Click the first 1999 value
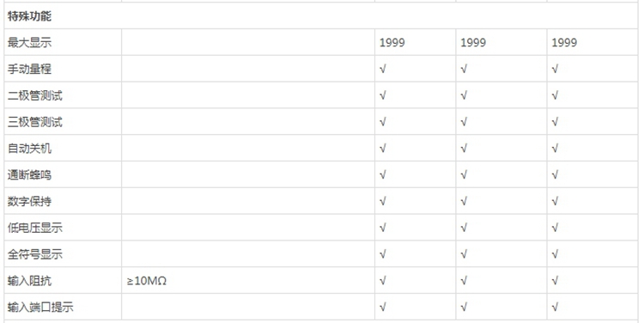 392,42
